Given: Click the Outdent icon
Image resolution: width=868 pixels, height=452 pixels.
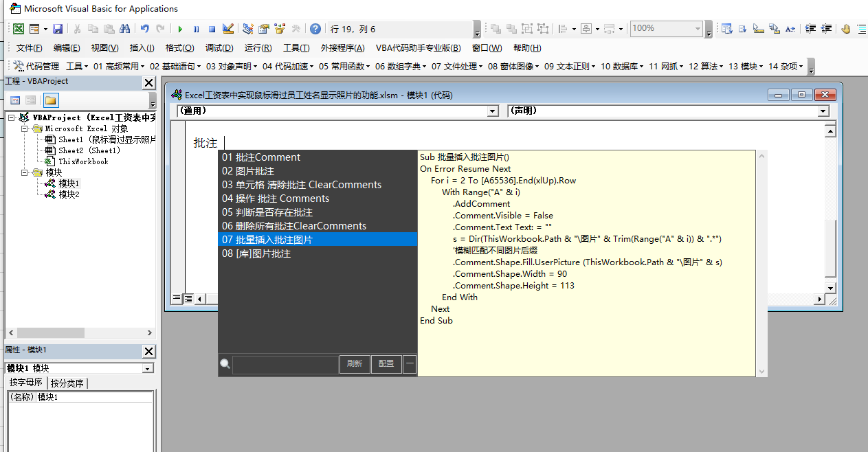Looking at the screenshot, I should tap(827, 29).
